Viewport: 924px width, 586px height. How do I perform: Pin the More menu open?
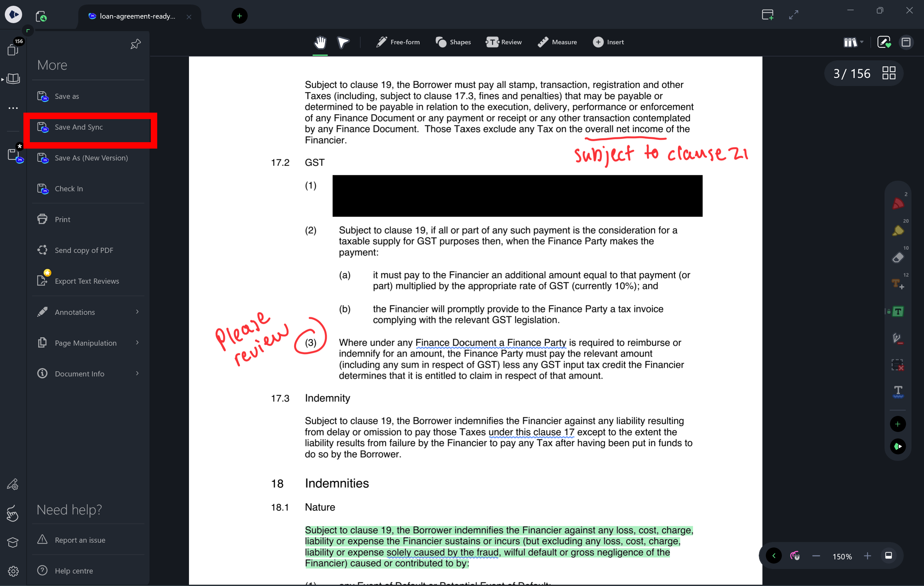point(135,44)
